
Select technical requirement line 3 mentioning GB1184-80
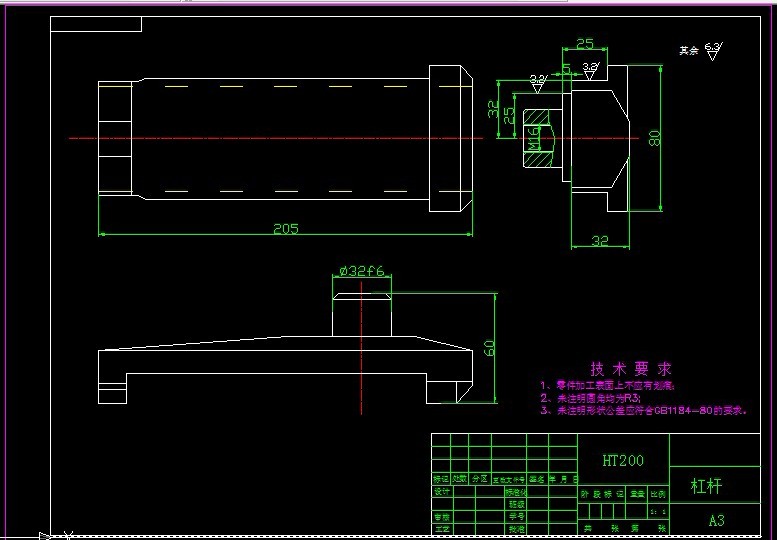(x=643, y=410)
